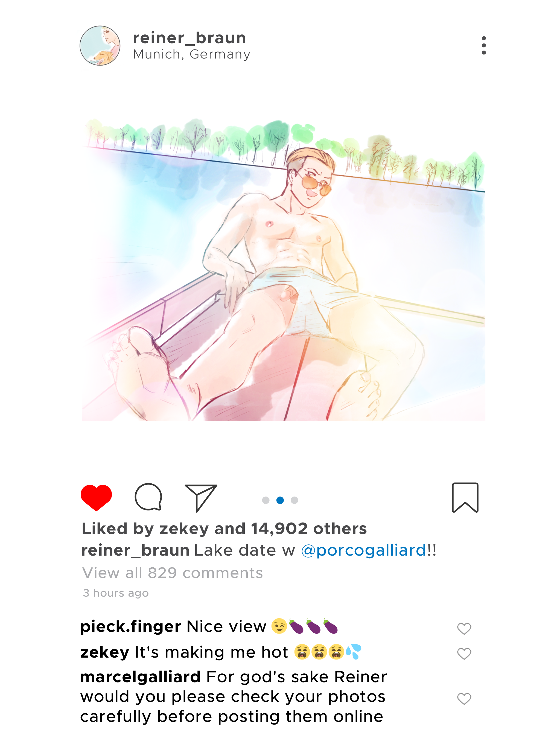Screen dimensions: 560x747
Task: Unlike the post with red heart
Action: 96,497
